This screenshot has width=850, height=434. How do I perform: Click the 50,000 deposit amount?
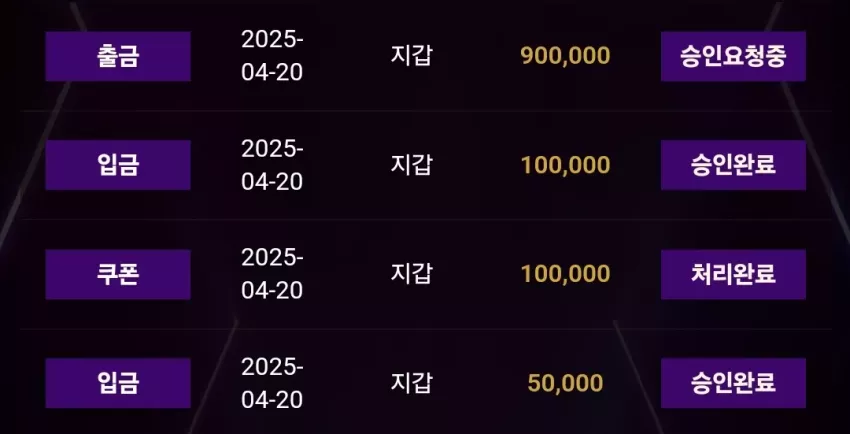pos(565,383)
